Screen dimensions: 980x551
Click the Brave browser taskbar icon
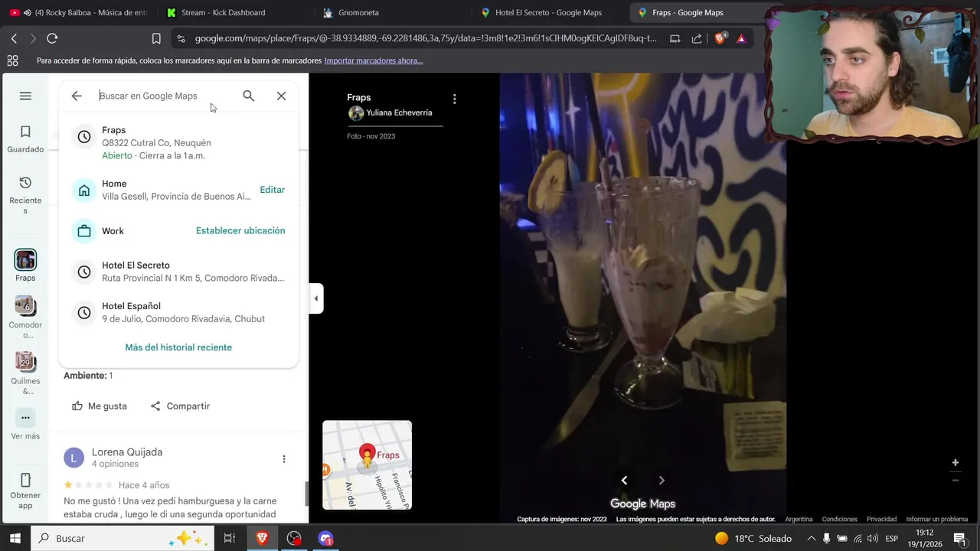click(x=262, y=538)
